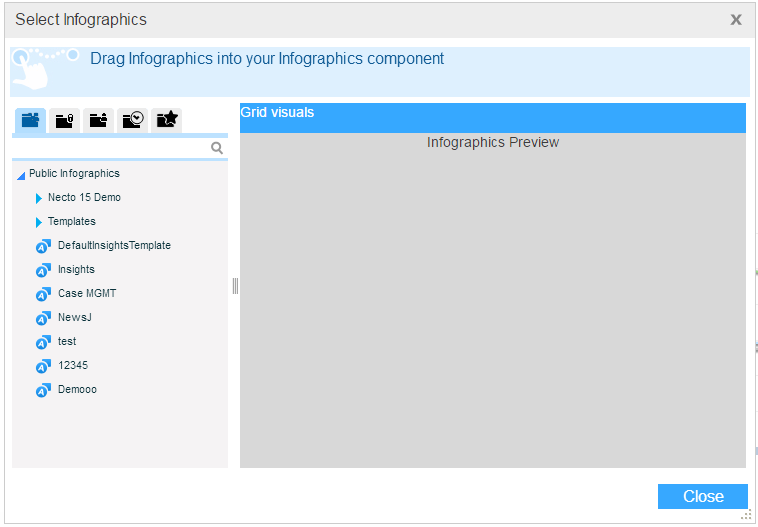Select the test infographic icon

(x=43, y=342)
